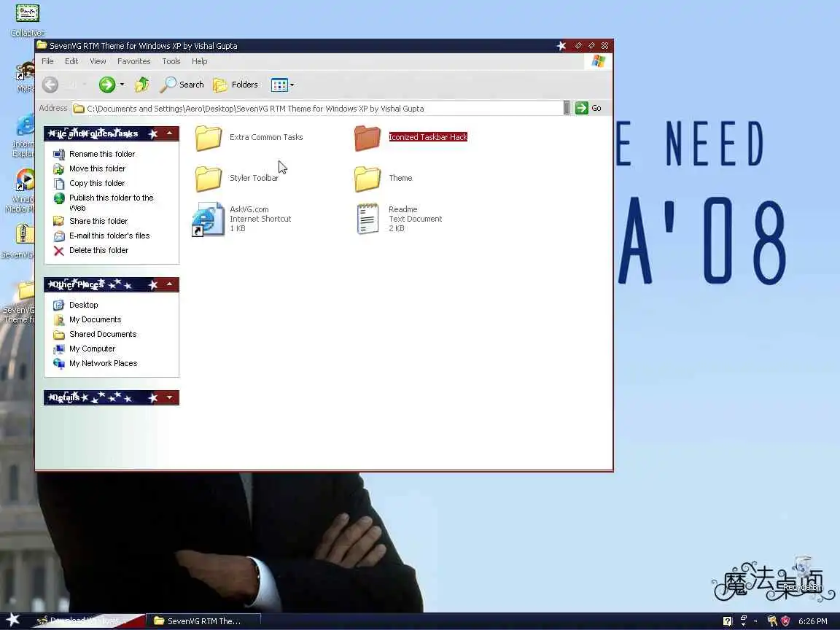Viewport: 840px width, 630px height.
Task: Click Delete this folder
Action: tap(91, 250)
